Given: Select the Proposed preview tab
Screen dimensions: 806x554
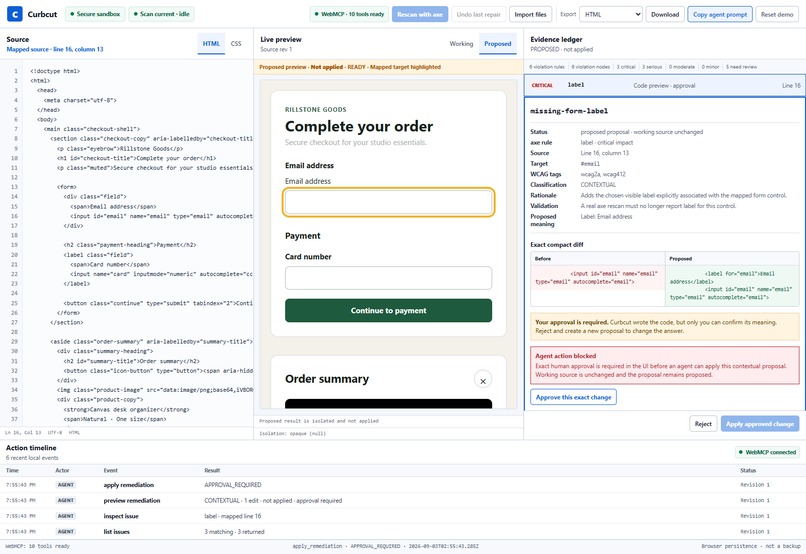Looking at the screenshot, I should coord(498,44).
